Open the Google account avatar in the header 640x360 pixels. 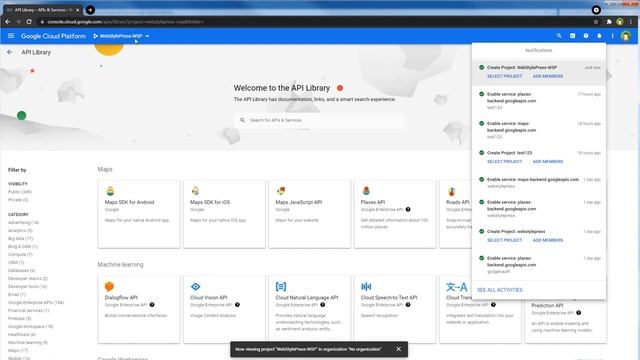(x=625, y=36)
